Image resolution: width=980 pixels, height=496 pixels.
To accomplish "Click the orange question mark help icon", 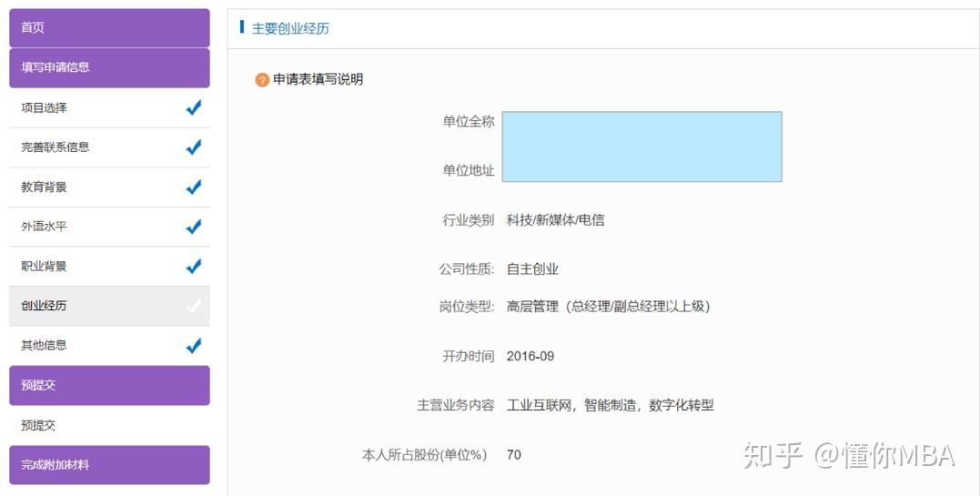I will (x=262, y=80).
